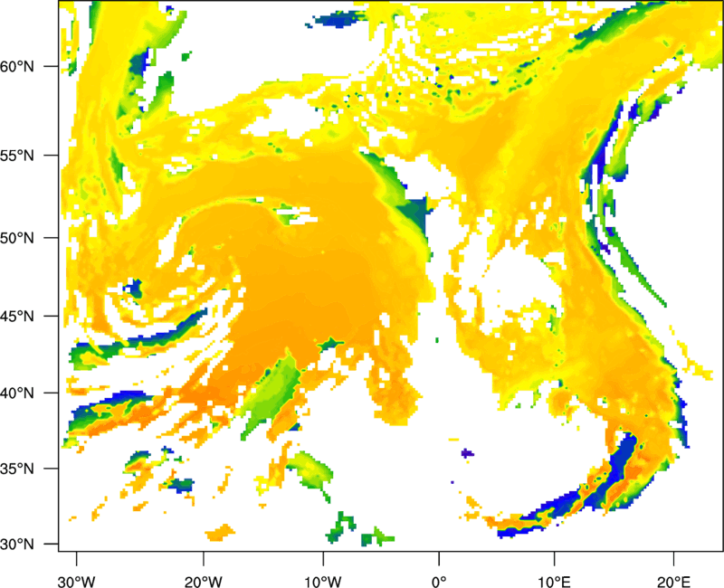Click the 0° longitude label
This screenshot has height=588, width=724.
pyautogui.click(x=439, y=582)
